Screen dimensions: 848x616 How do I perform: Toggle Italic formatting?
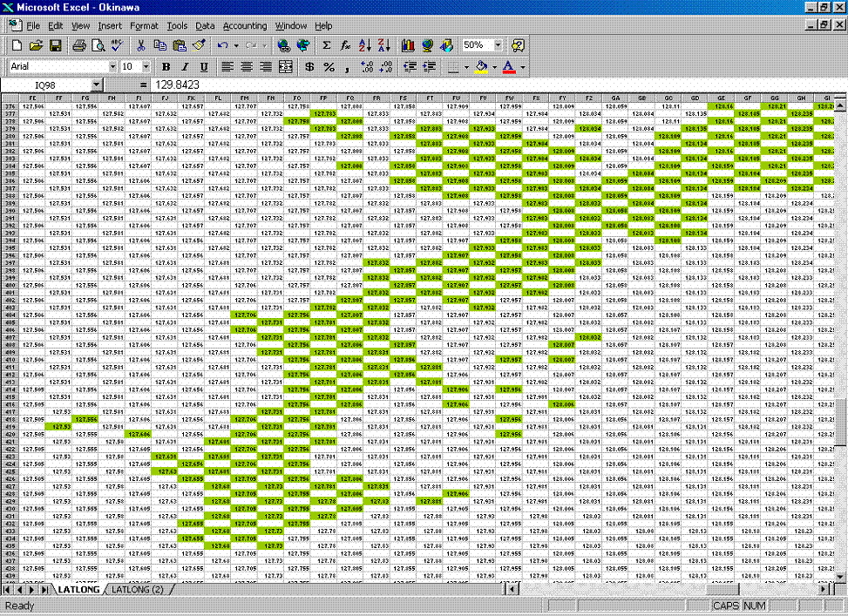[x=185, y=66]
